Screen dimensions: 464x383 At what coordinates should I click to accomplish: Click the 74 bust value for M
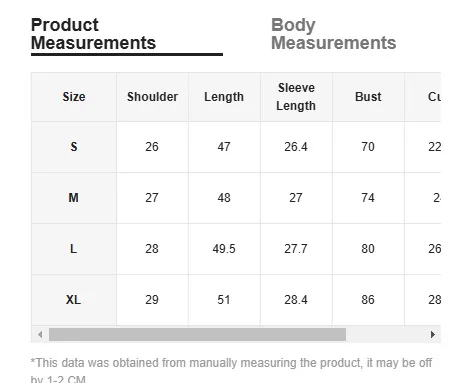[x=368, y=198]
